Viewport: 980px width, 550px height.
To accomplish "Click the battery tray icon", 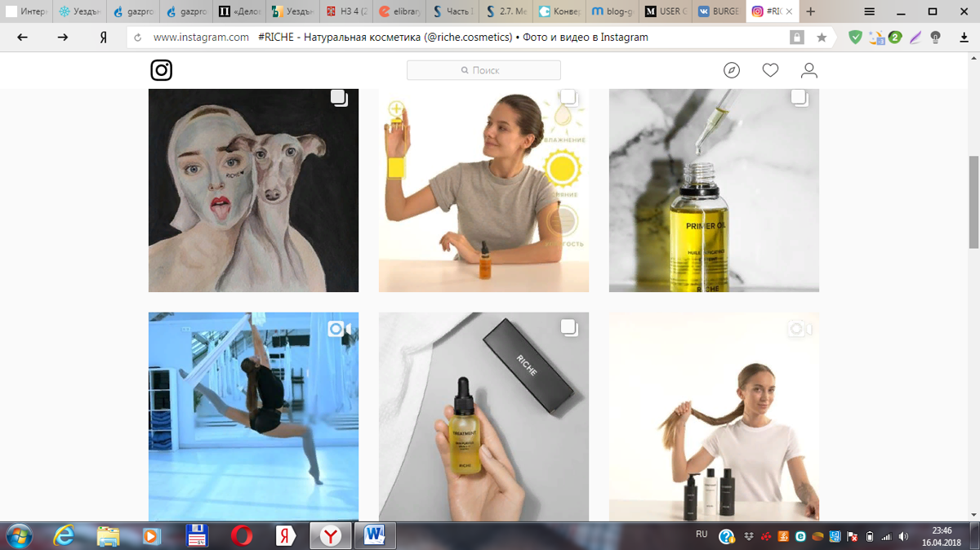I will tap(869, 537).
